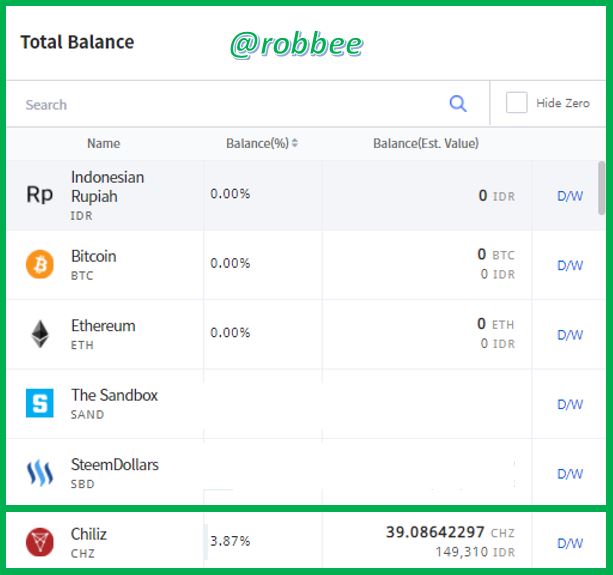Viewport: 613px width, 575px height.
Task: Sort by Balance(%) arrow toggle
Action: click(x=295, y=143)
